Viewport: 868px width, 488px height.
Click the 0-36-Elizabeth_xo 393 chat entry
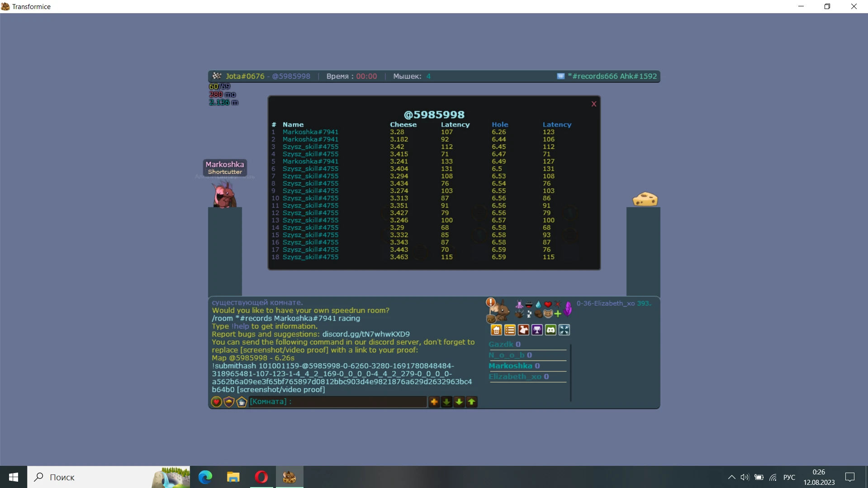pos(614,303)
